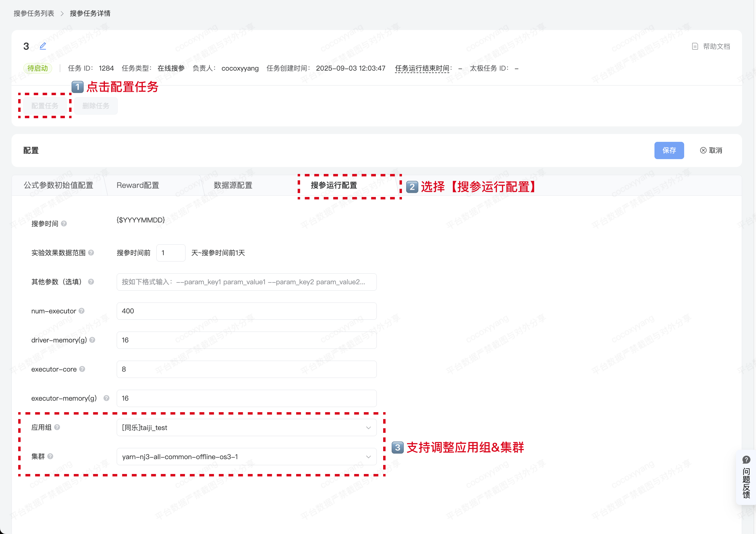
Task: Expand the 集群 dropdown with yarn cluster
Action: (246, 457)
